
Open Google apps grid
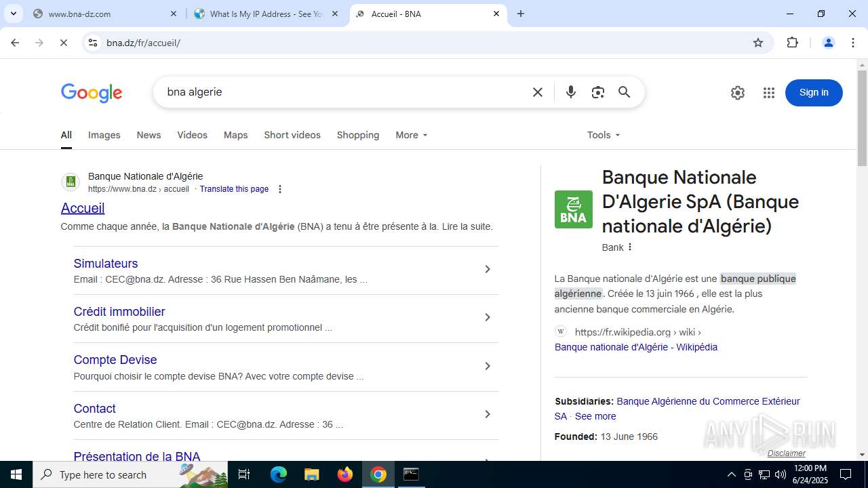pos(768,93)
